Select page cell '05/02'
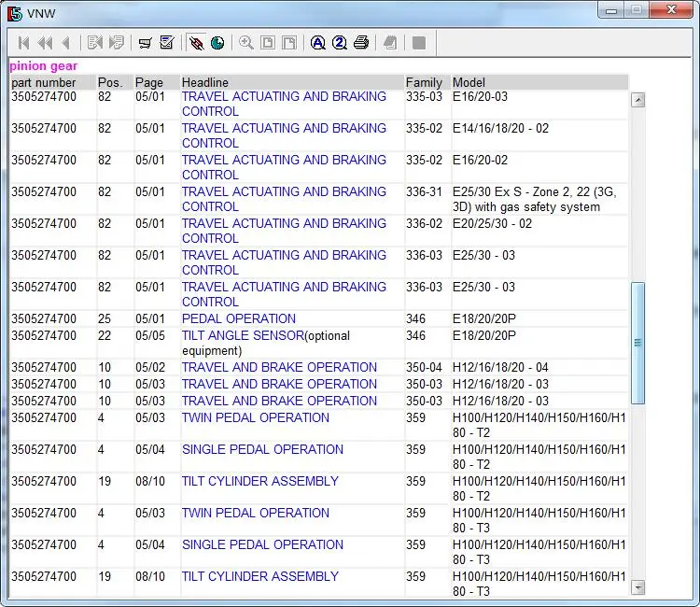Viewport: 700px width, 607px height. coord(150,367)
